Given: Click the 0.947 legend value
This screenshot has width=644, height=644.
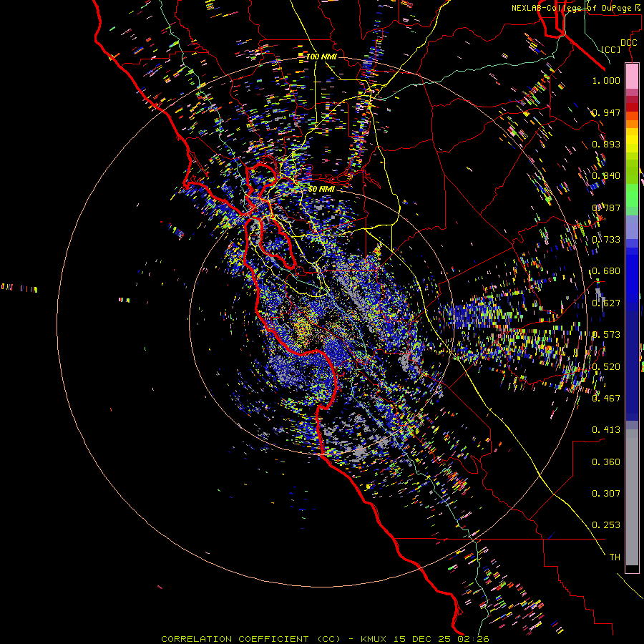Looking at the screenshot, I should tap(606, 112).
